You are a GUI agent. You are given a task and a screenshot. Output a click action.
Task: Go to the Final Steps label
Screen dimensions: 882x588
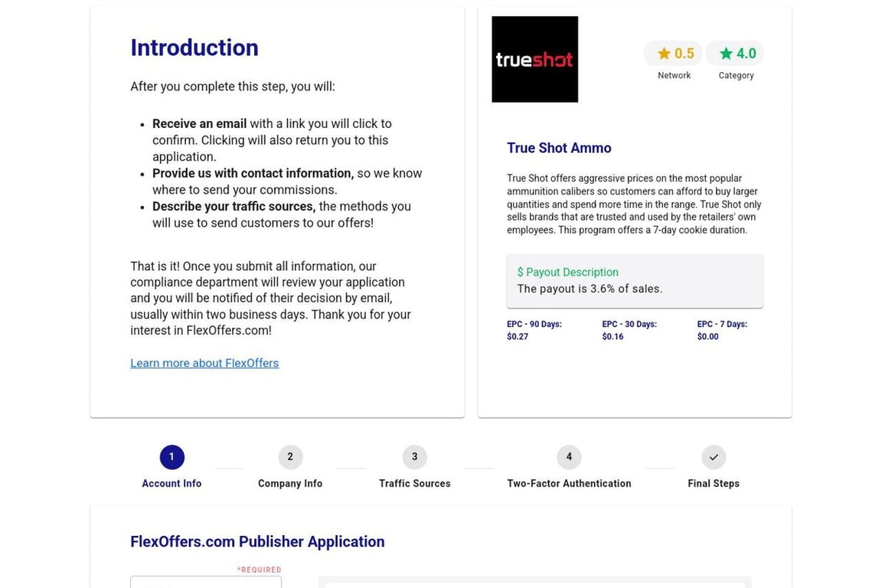(x=713, y=484)
